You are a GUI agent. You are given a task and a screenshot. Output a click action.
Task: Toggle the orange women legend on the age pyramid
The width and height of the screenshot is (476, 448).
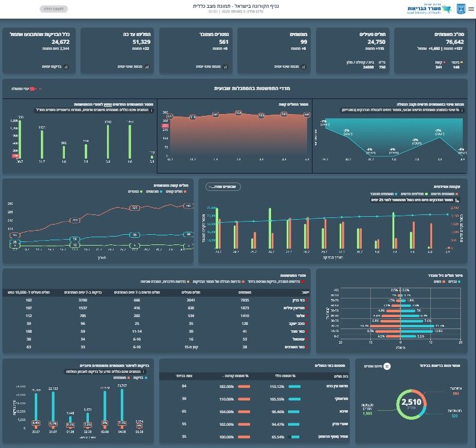click(x=439, y=282)
